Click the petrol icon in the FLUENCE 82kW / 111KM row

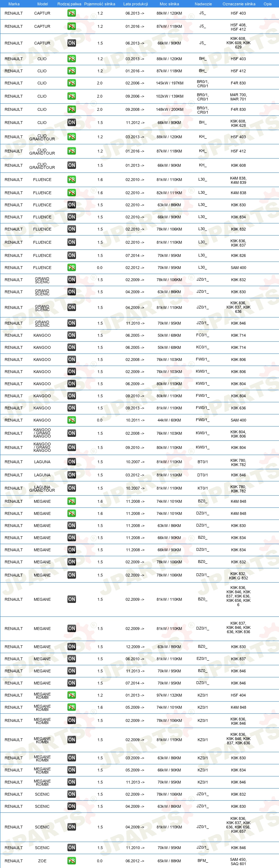(x=71, y=193)
